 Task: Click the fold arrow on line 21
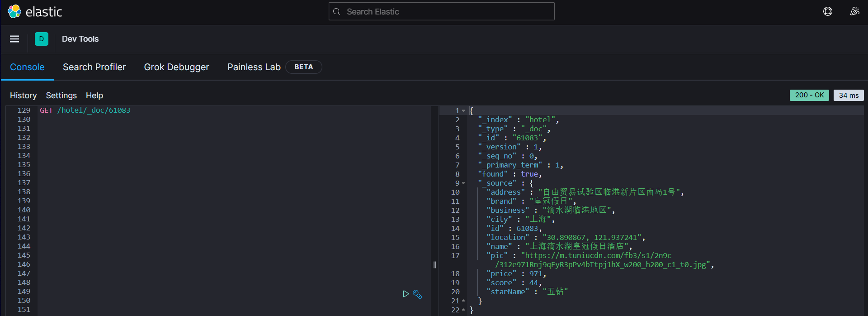coord(463,301)
